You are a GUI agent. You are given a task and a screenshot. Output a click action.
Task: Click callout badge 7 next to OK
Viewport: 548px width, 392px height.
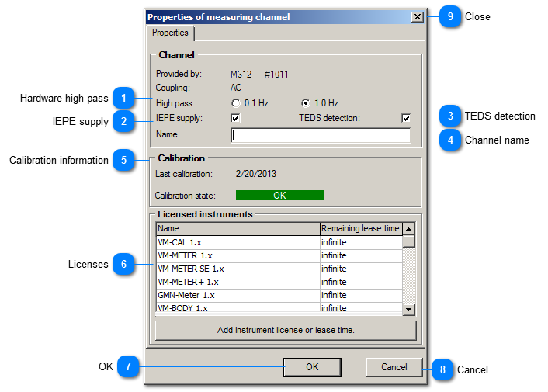click(127, 367)
